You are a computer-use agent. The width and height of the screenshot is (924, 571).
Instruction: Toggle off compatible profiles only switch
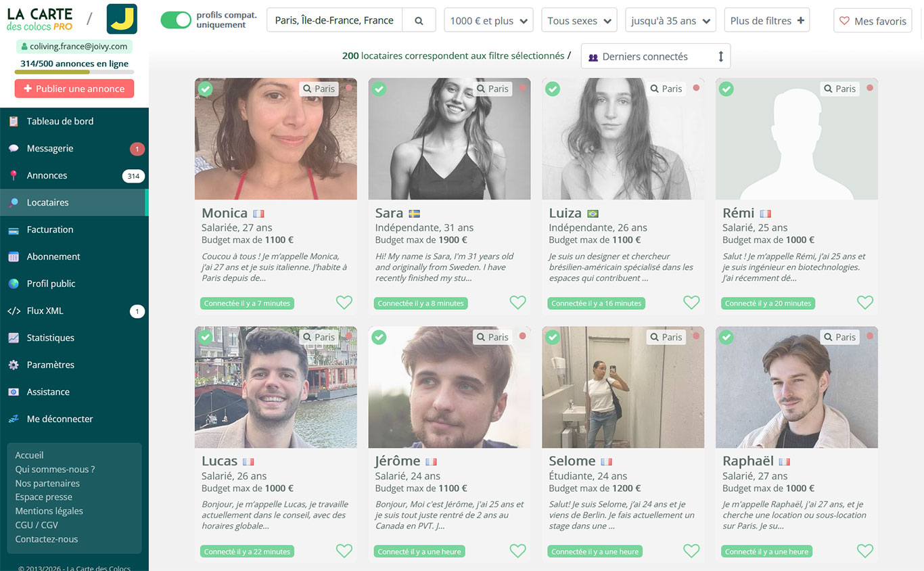pyautogui.click(x=176, y=20)
